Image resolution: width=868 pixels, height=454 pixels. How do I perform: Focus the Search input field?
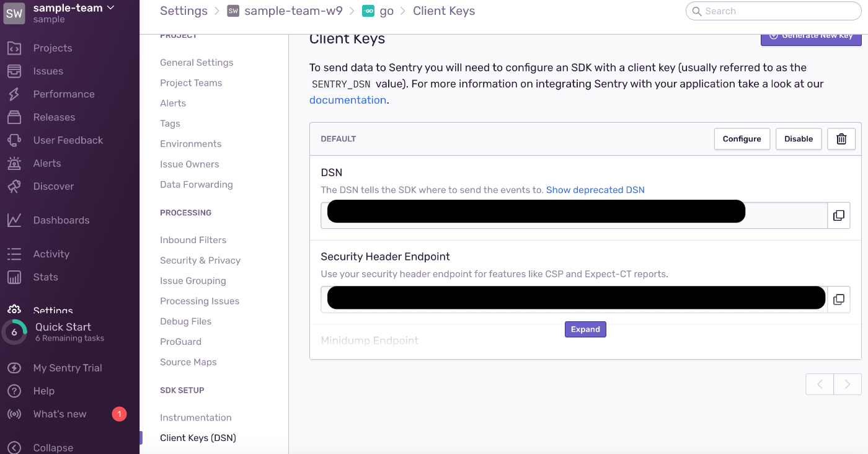775,11
